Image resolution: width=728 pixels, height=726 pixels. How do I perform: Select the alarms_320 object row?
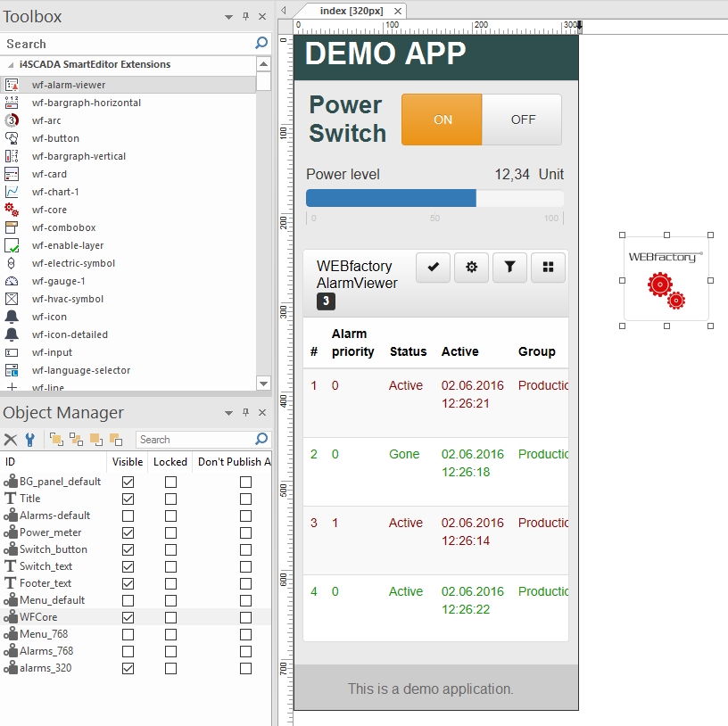pos(136,668)
